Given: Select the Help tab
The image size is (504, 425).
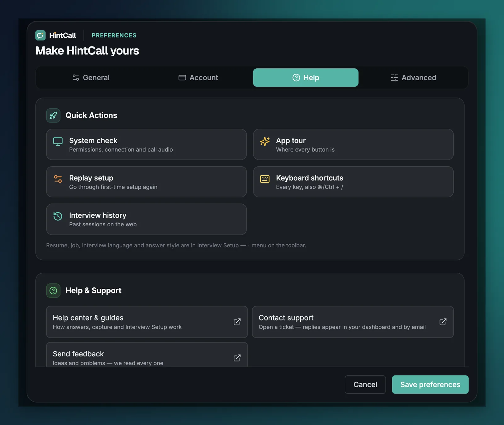Looking at the screenshot, I should coord(306,77).
